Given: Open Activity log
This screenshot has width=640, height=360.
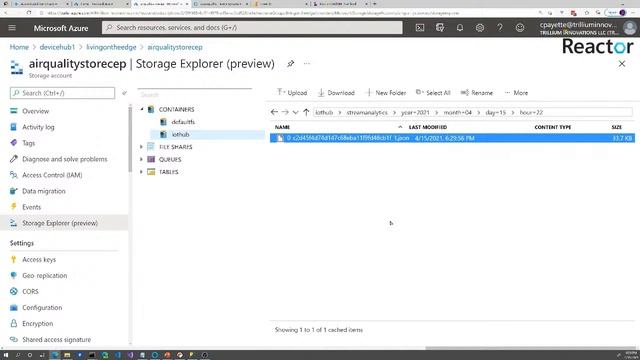Looking at the screenshot, I should tap(38, 127).
